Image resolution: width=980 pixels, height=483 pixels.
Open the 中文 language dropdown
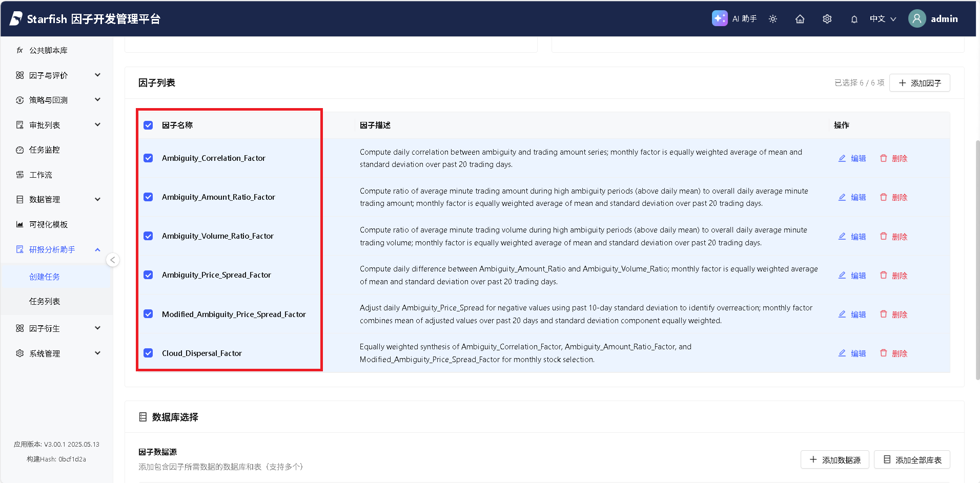point(883,19)
